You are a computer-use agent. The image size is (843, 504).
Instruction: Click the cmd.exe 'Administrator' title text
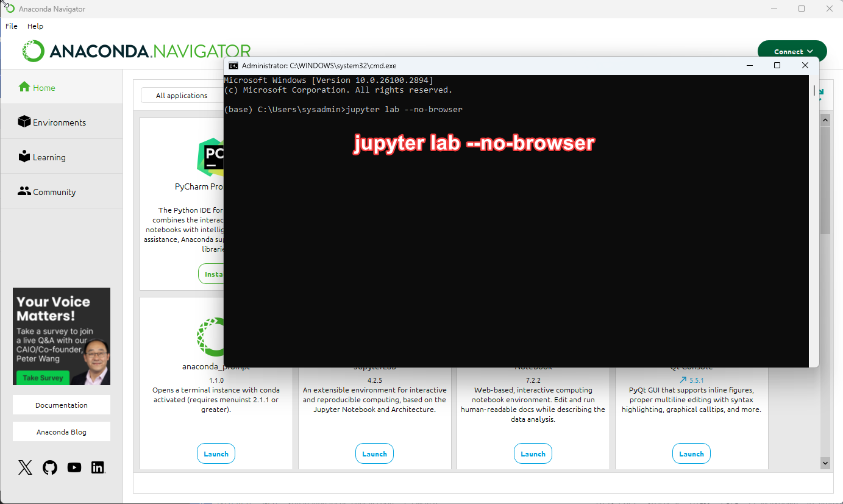pyautogui.click(x=319, y=65)
